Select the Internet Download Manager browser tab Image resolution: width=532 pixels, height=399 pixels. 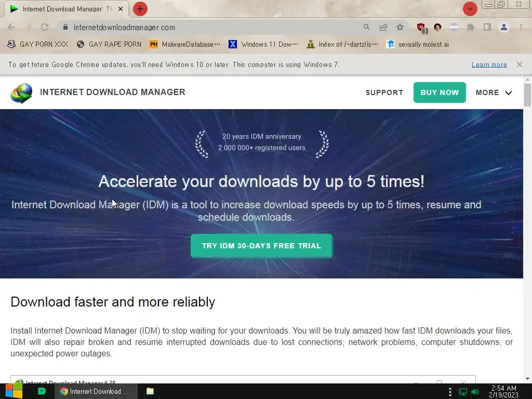(66, 9)
